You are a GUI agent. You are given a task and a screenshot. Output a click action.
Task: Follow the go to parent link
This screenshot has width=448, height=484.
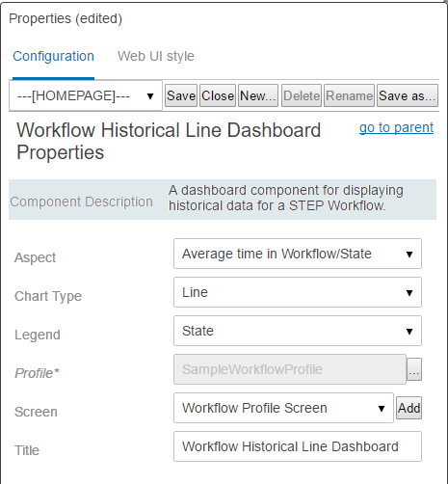(x=396, y=127)
